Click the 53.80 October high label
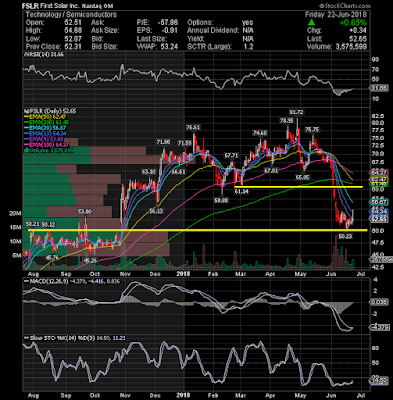This screenshot has height=400, width=393. (85, 212)
